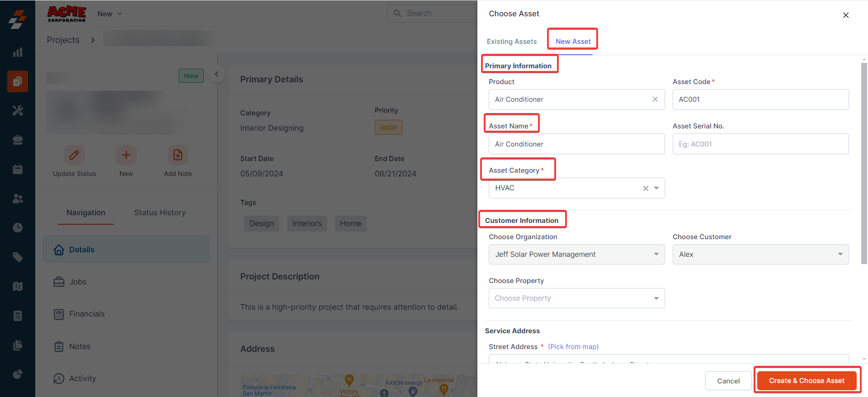Clear the Product field with its X
Screen dimensions: 868x397
(x=655, y=99)
